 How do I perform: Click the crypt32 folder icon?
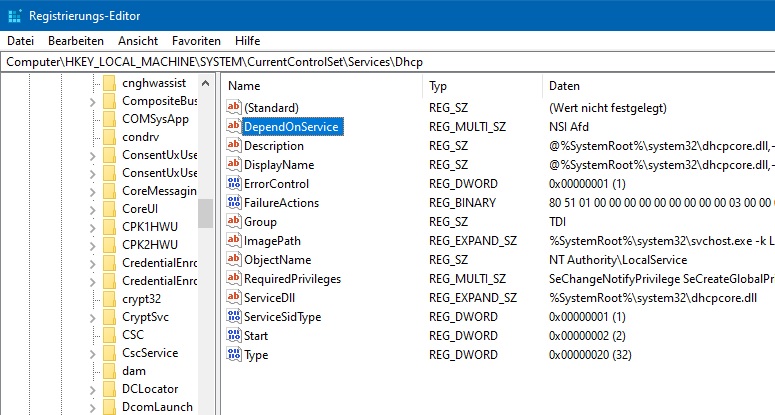click(109, 299)
